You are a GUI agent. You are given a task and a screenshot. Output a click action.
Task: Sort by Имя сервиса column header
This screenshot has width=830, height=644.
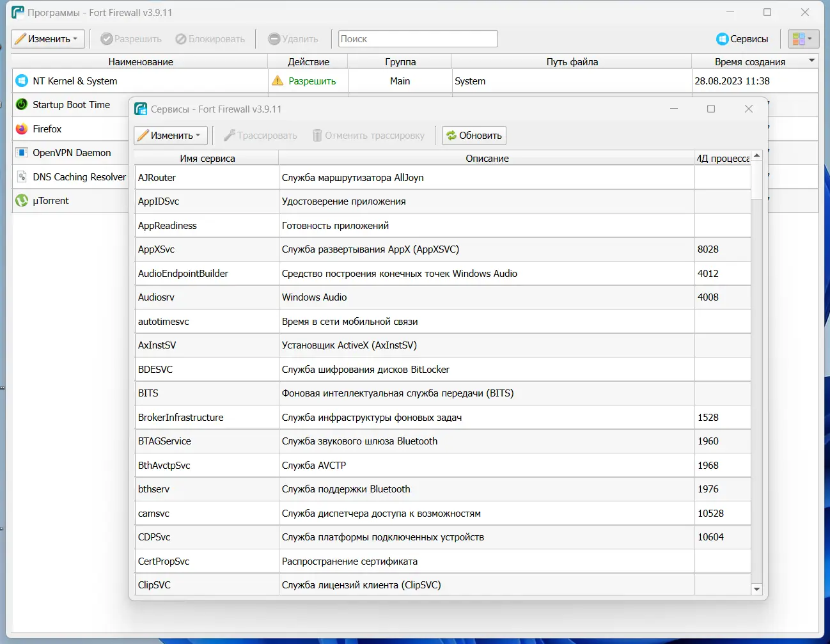pyautogui.click(x=207, y=158)
